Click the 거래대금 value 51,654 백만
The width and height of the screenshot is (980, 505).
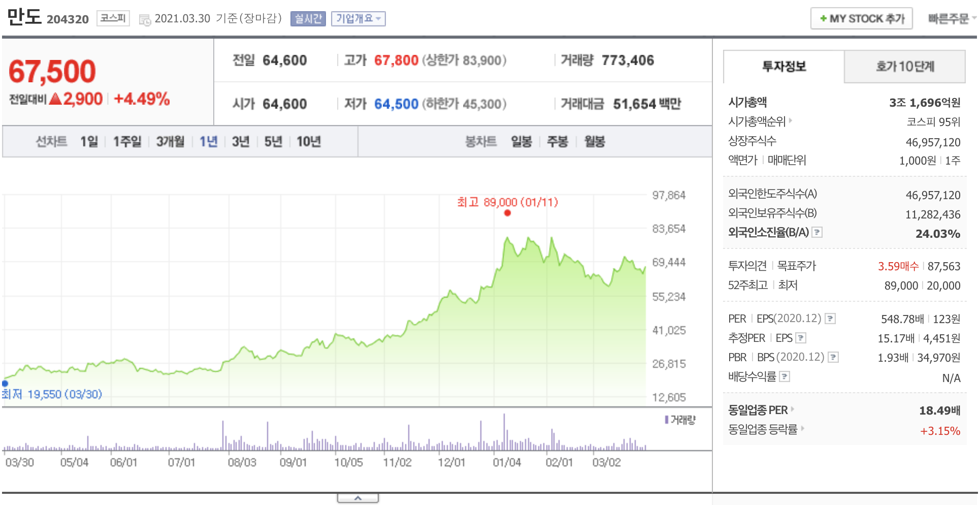(647, 104)
